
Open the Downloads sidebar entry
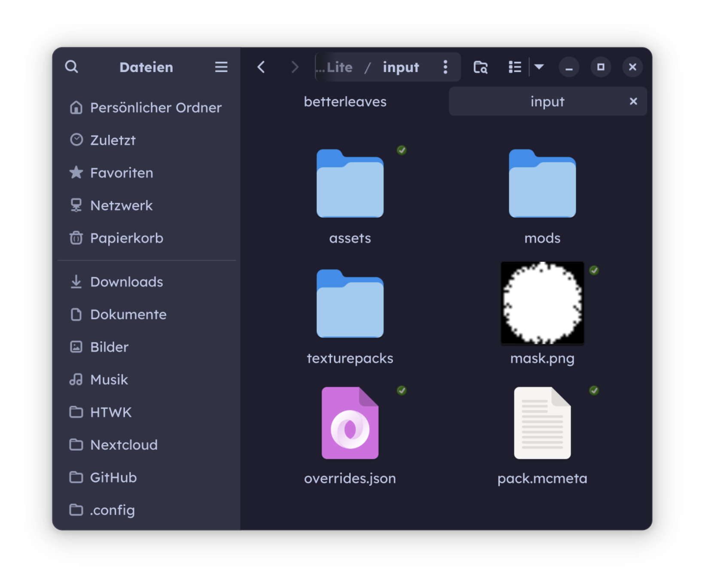pyautogui.click(x=126, y=282)
